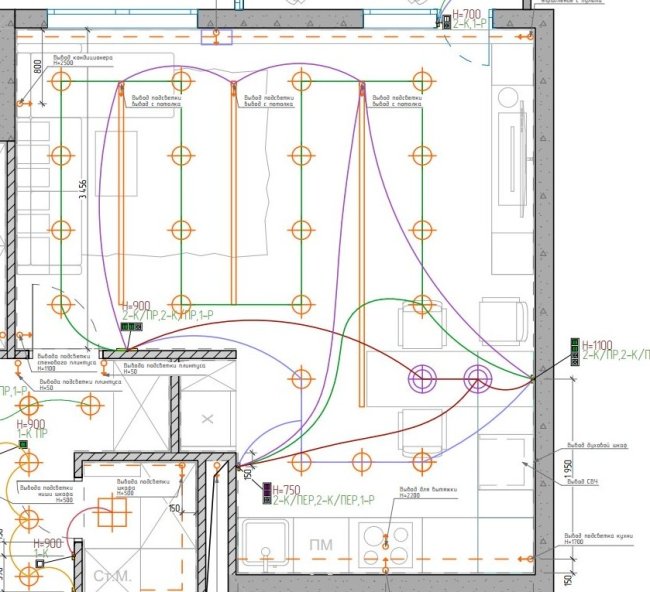
Task: Select the H=750 switch block near kitchen
Action: pos(266,491)
